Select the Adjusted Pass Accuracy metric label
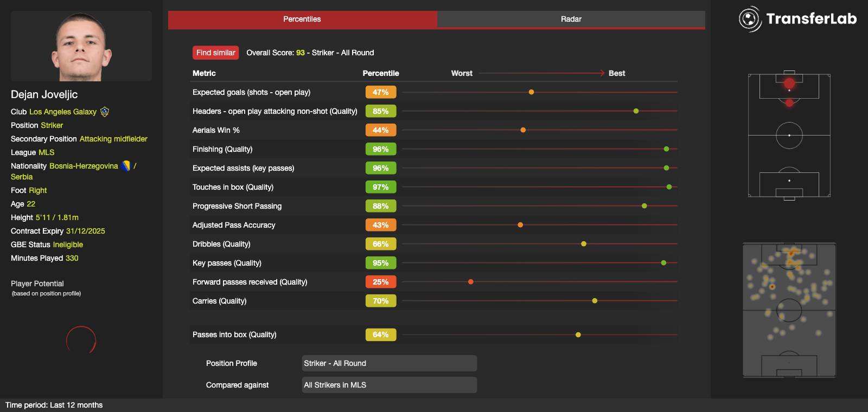 click(234, 225)
